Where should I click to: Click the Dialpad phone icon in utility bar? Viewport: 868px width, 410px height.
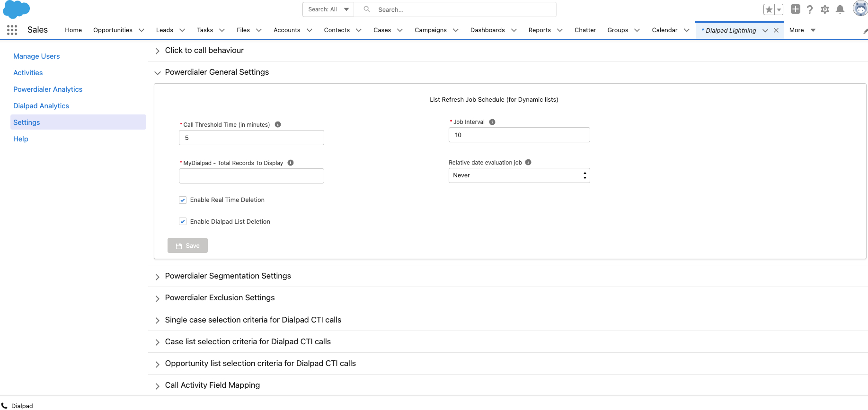pyautogui.click(x=5, y=405)
